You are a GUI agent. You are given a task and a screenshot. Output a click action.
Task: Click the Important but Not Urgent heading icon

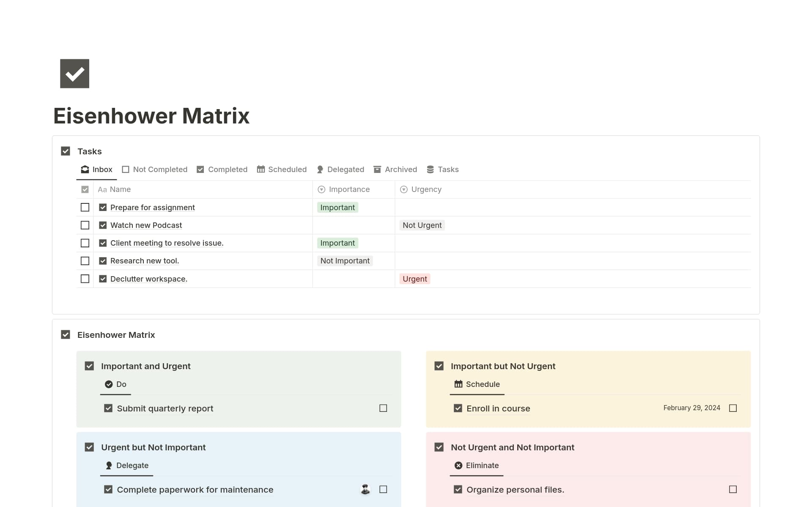tap(439, 366)
